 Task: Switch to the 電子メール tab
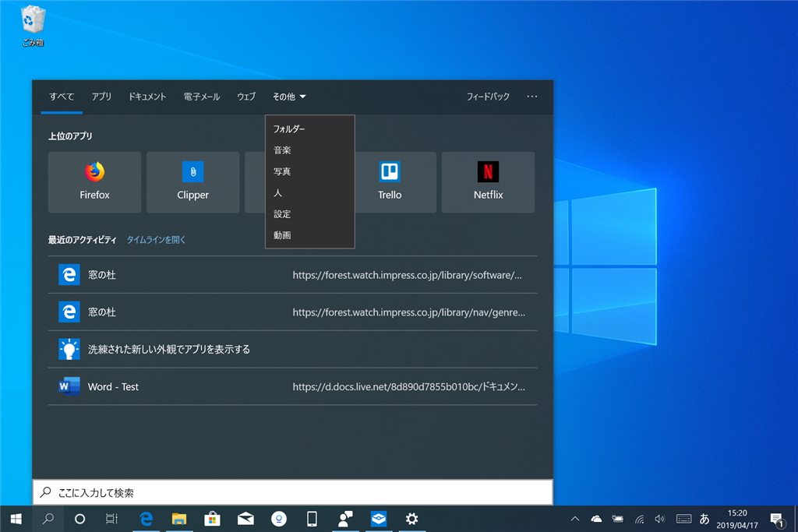tap(202, 97)
